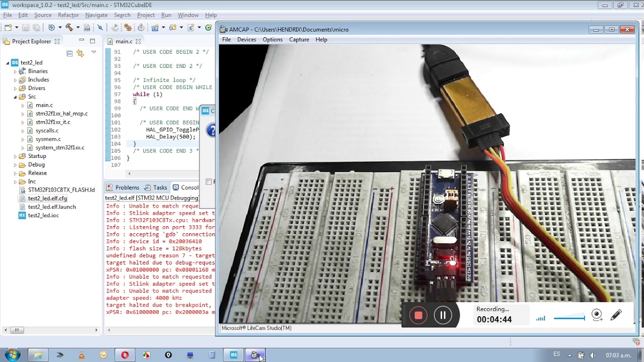Image resolution: width=644 pixels, height=362 pixels.
Task: Click the binary 010 toolbar icon
Action: point(87,28)
